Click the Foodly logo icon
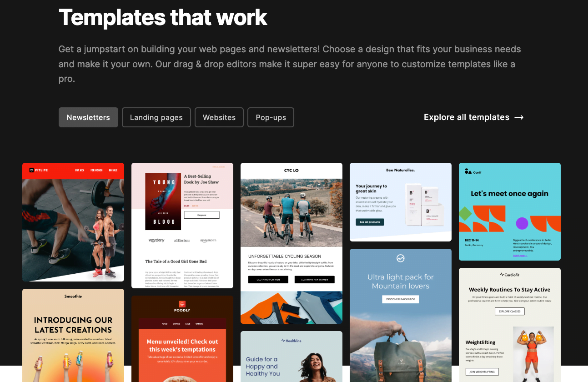This screenshot has width=588, height=382. (x=182, y=303)
